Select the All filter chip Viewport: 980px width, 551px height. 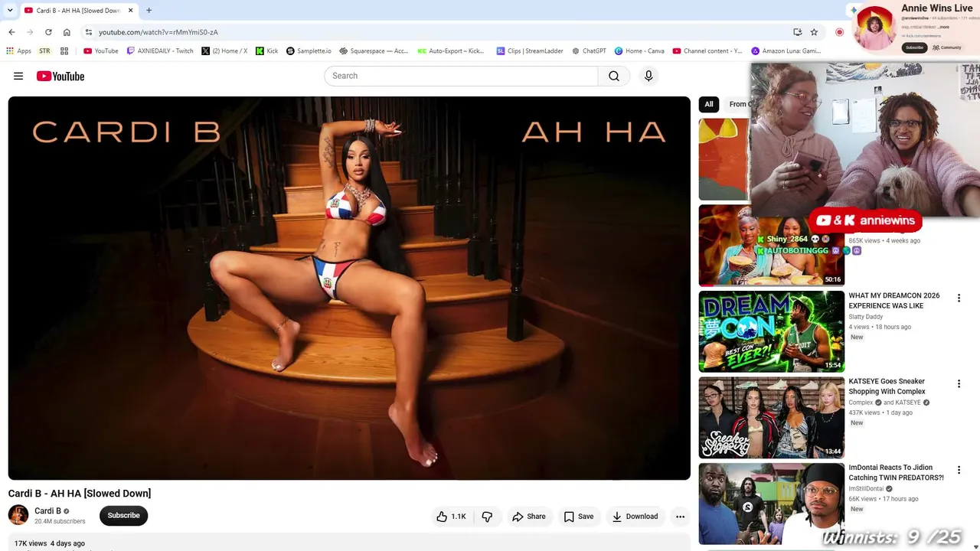point(709,104)
